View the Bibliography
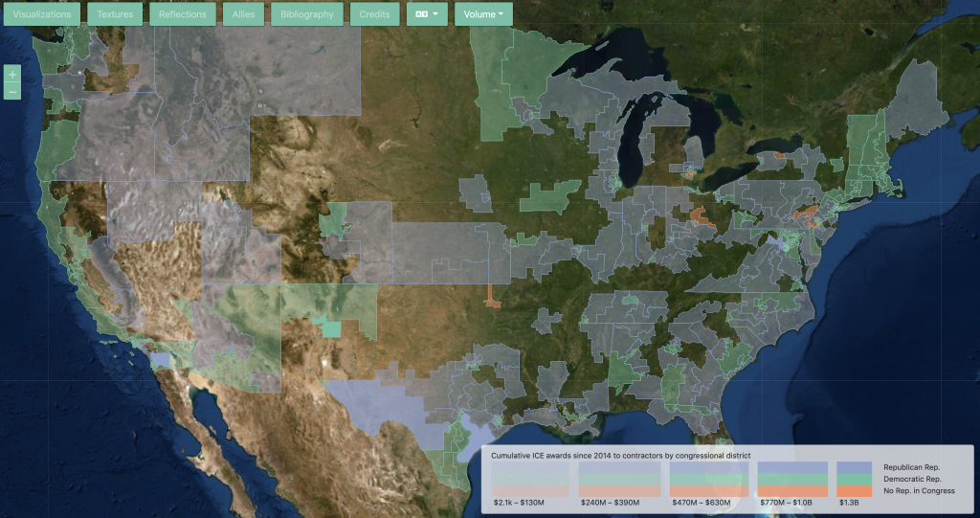The height and width of the screenshot is (518, 980). [x=307, y=14]
